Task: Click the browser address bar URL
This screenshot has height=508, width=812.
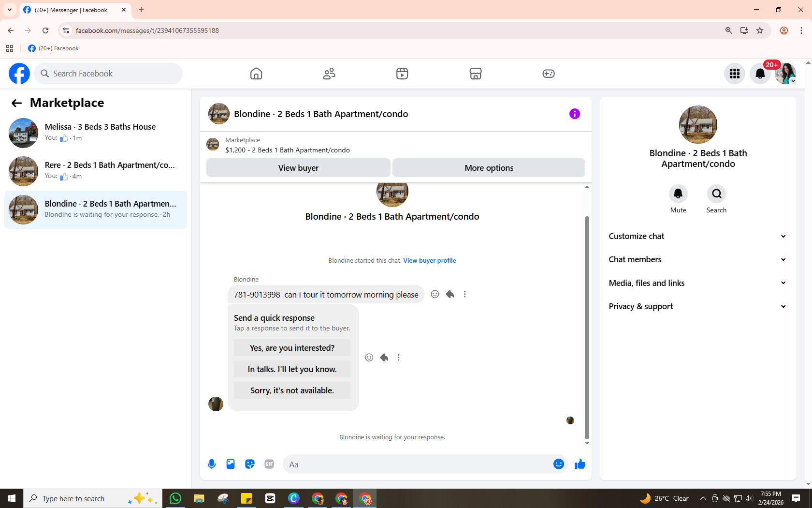Action: (x=147, y=30)
